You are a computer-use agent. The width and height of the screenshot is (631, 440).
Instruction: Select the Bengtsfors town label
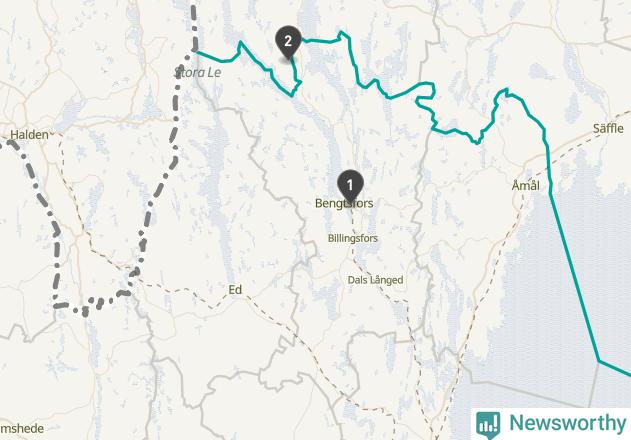344,203
